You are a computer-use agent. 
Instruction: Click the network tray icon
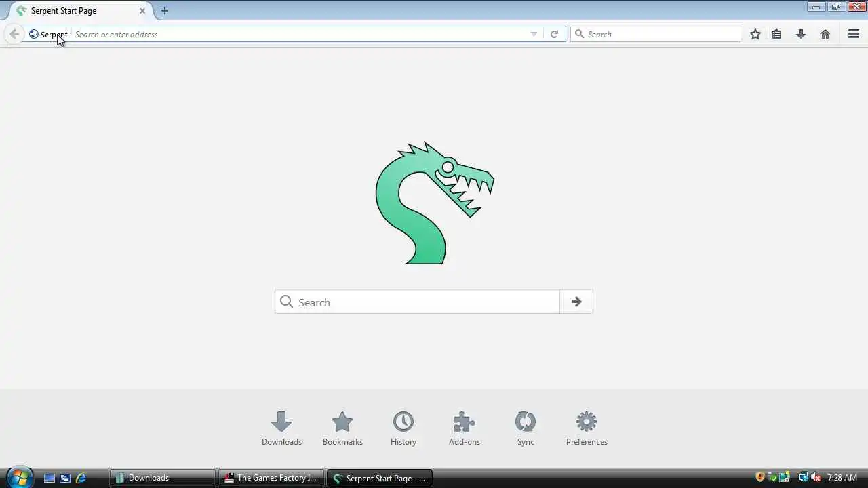click(x=804, y=477)
